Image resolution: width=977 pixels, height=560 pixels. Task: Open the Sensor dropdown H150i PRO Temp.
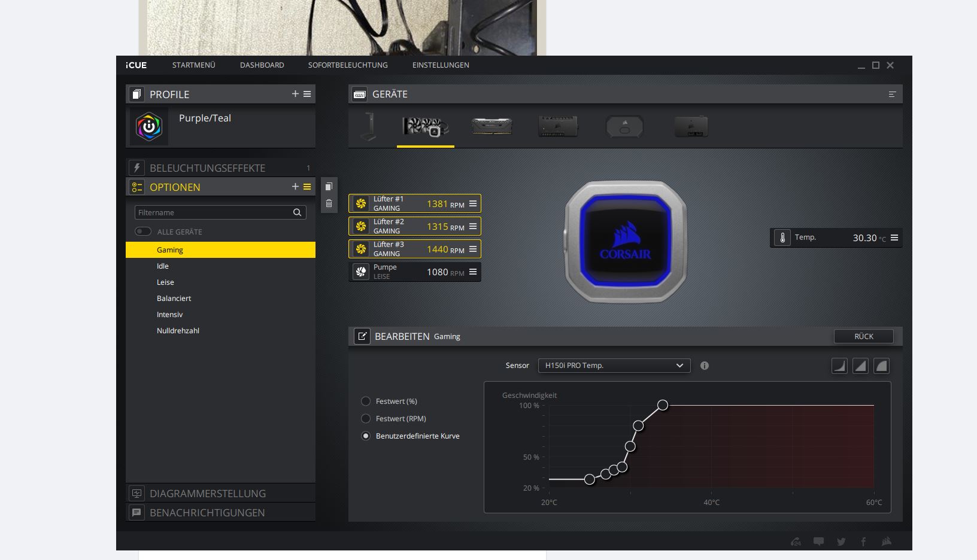click(614, 366)
